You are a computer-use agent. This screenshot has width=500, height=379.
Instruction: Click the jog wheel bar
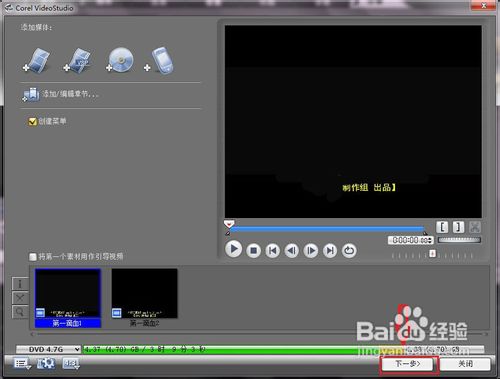tap(459, 240)
